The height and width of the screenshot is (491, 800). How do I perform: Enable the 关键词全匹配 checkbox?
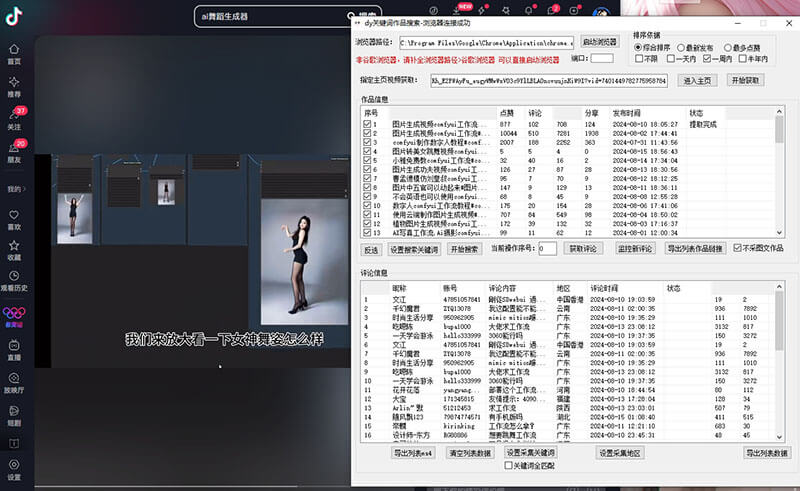(x=508, y=465)
